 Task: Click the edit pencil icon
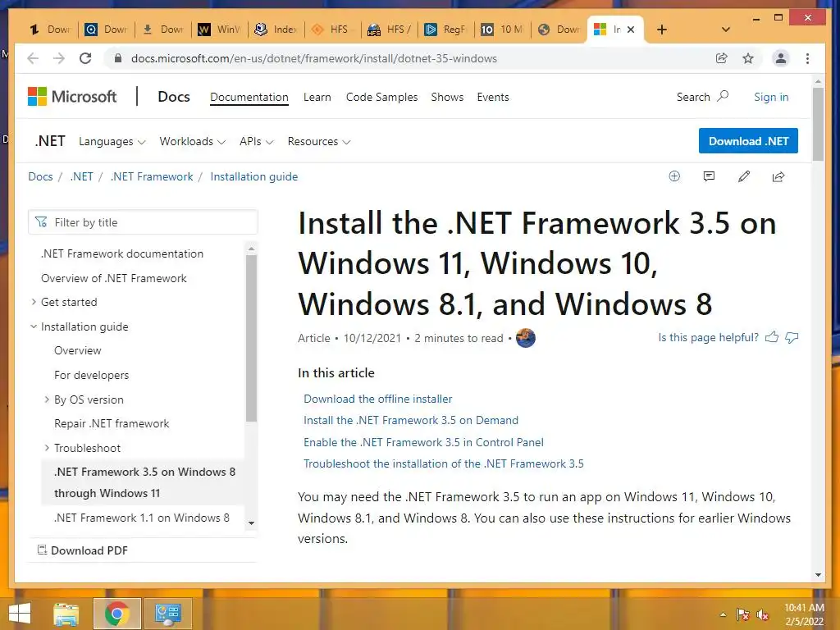tap(743, 176)
